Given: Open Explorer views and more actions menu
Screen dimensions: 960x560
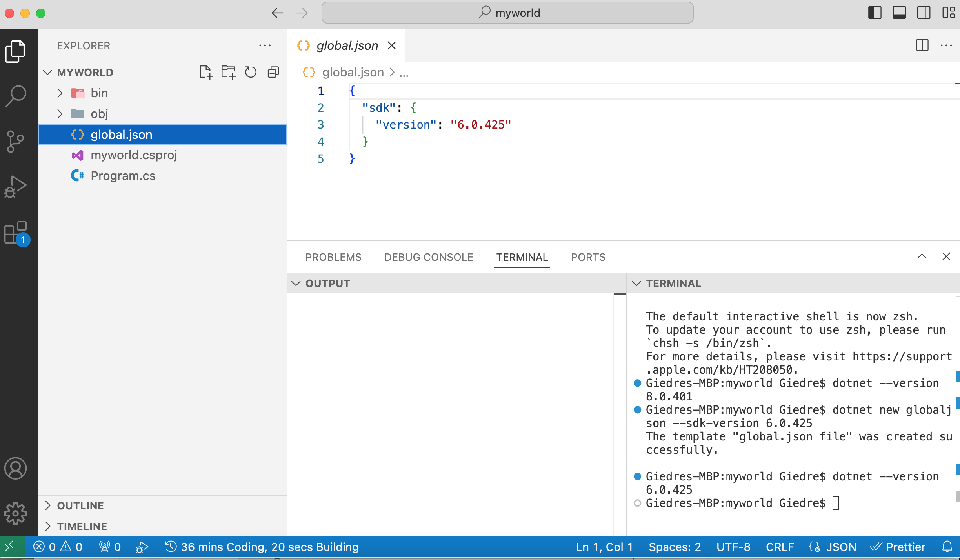Looking at the screenshot, I should [x=265, y=45].
